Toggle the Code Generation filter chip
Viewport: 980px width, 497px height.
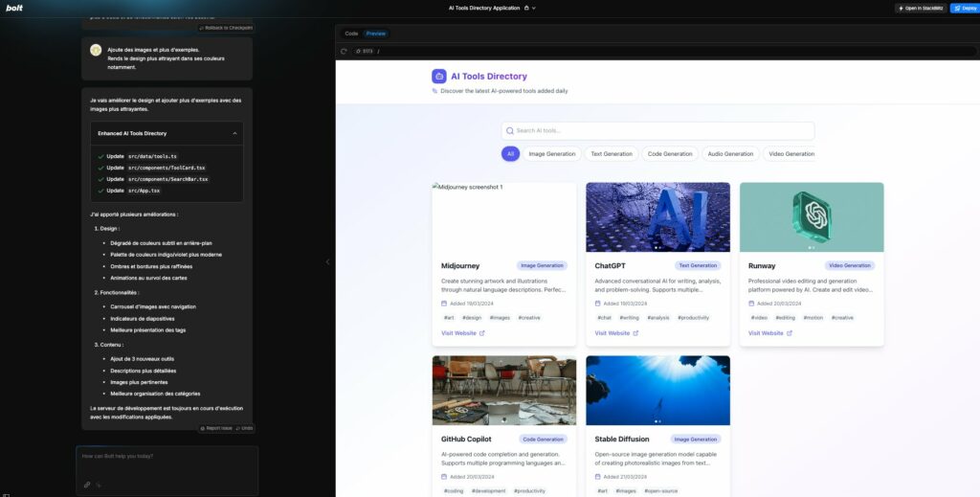pyautogui.click(x=669, y=153)
